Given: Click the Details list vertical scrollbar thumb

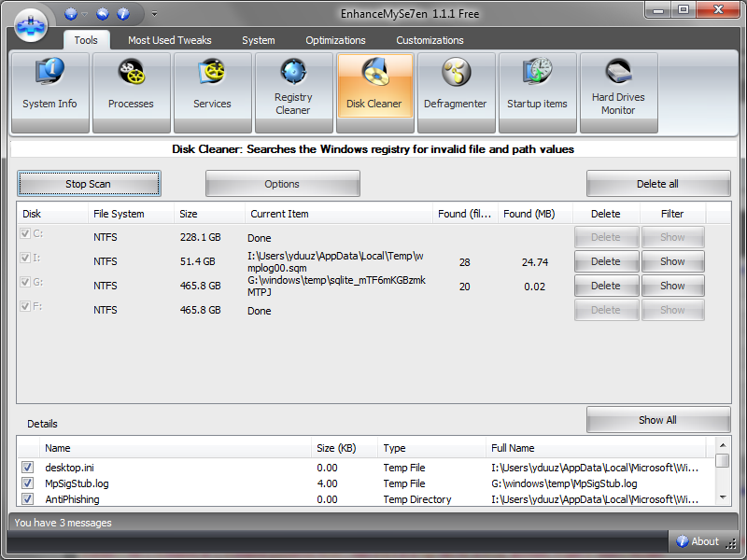Looking at the screenshot, I should tap(722, 461).
